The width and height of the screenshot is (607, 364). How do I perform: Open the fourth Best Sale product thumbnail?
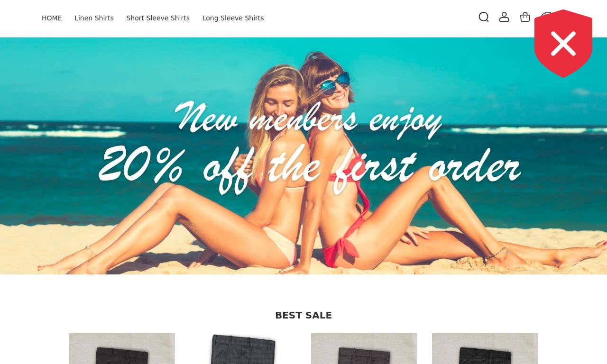click(x=485, y=349)
